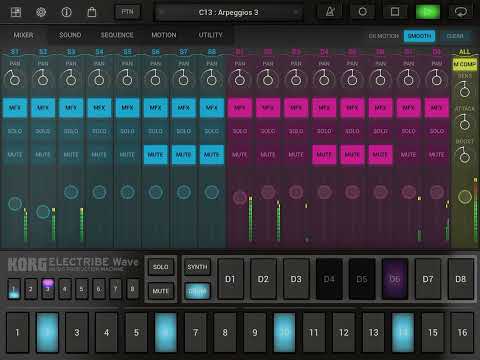This screenshot has height=360, width=480.
Task: Open the shop bag icon
Action: pos(92,12)
